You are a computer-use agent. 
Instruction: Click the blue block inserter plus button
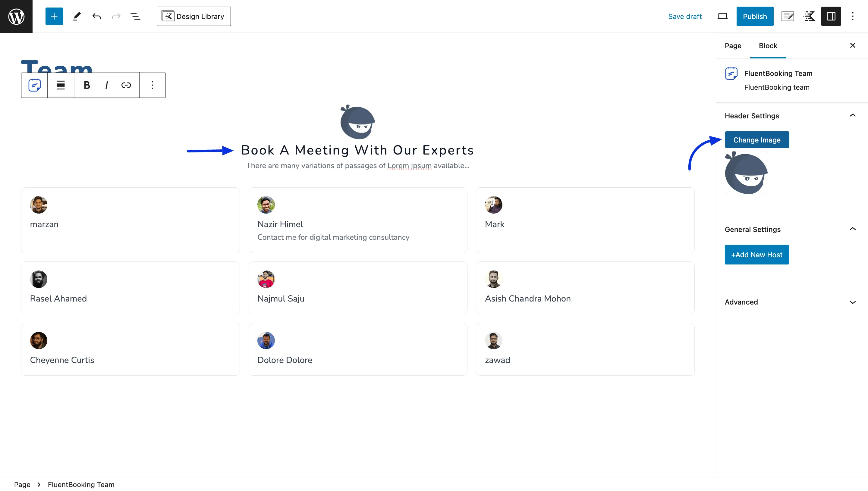click(x=54, y=16)
